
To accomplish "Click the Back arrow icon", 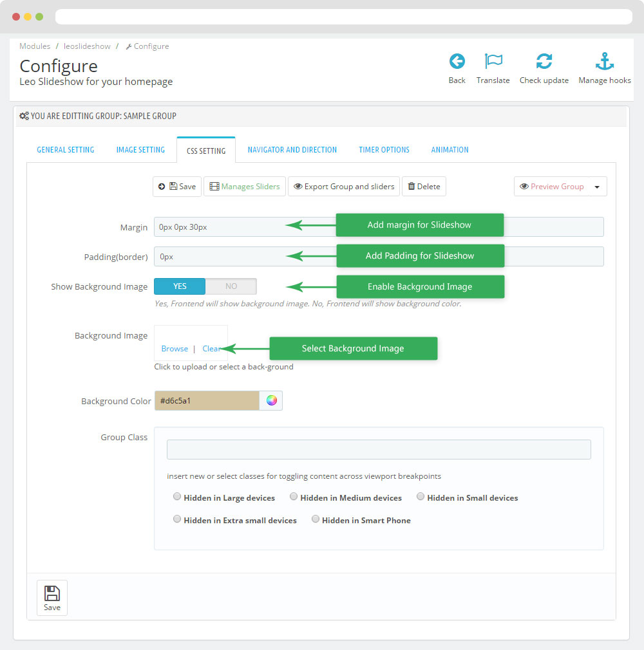I will pos(457,61).
